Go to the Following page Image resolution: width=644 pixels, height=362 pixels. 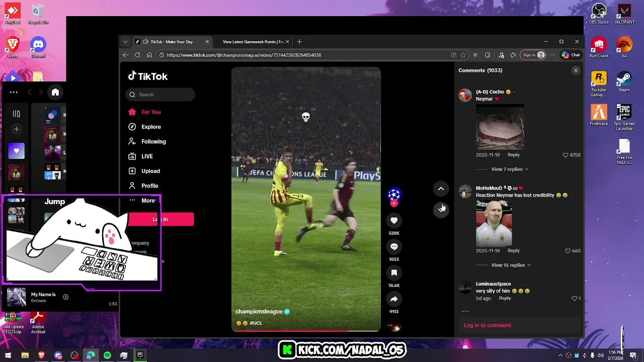pyautogui.click(x=147, y=141)
